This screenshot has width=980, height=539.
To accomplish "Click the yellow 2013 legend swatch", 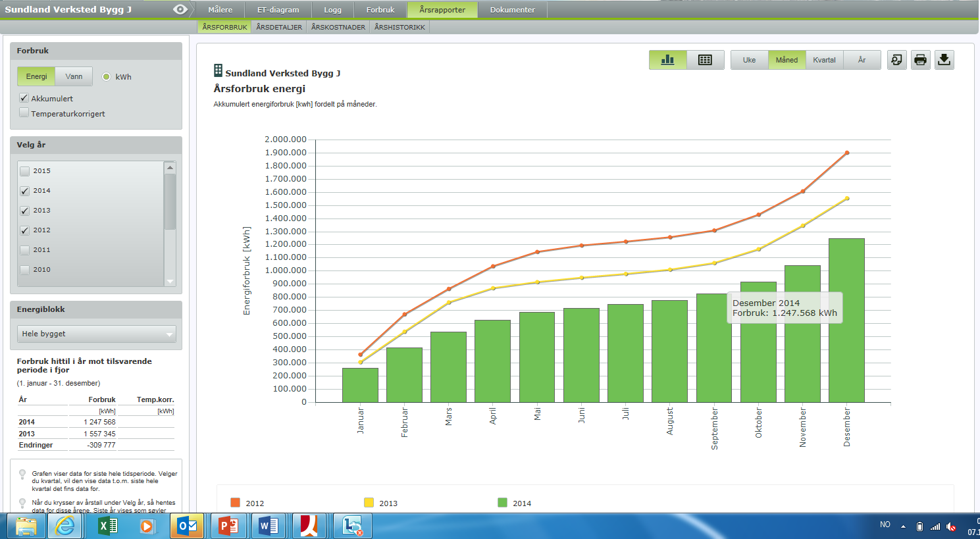I will (x=369, y=503).
